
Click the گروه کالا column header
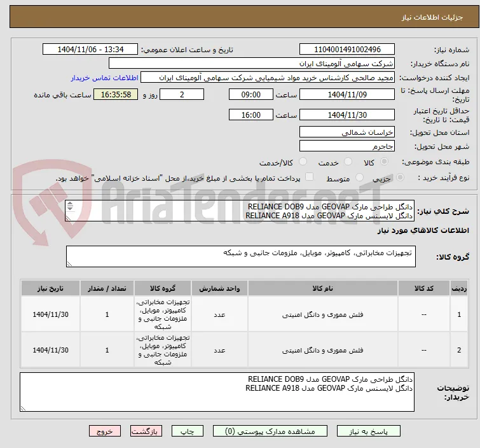163,288
